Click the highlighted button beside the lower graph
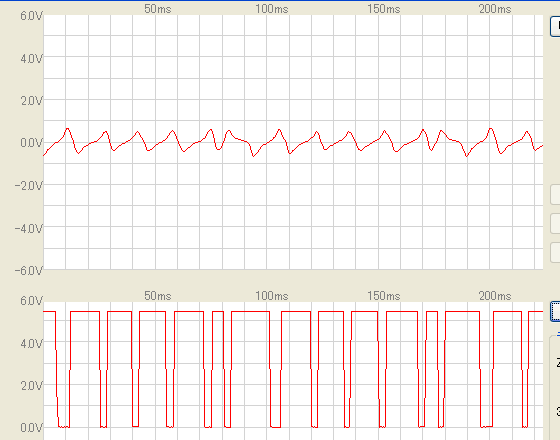 pyautogui.click(x=555, y=311)
